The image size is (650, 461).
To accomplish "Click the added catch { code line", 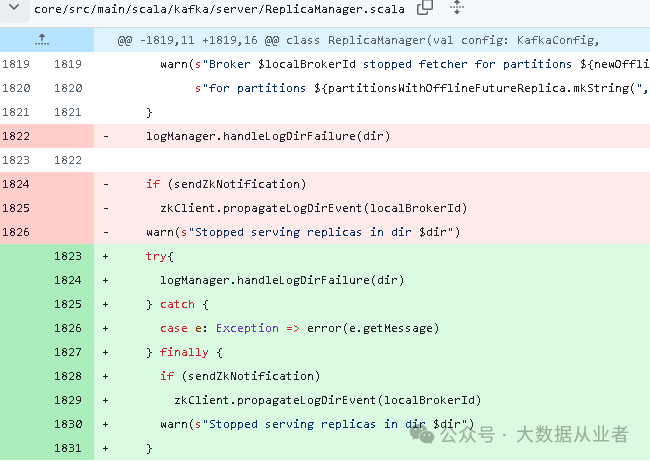I will pyautogui.click(x=177, y=304).
